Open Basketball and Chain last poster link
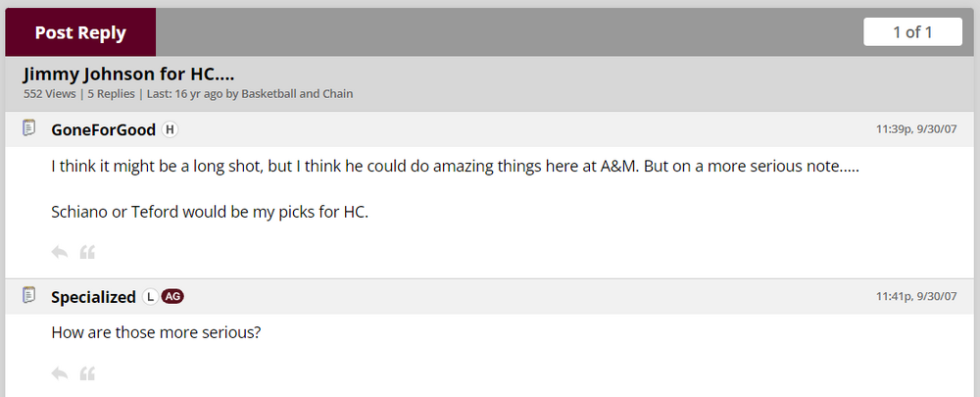980x397 pixels. coord(298,94)
